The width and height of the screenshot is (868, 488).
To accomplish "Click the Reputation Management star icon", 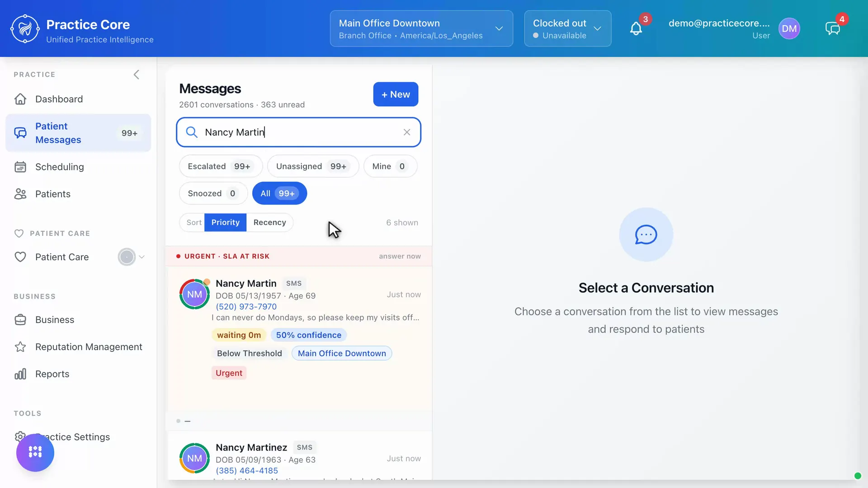I will pyautogui.click(x=20, y=347).
